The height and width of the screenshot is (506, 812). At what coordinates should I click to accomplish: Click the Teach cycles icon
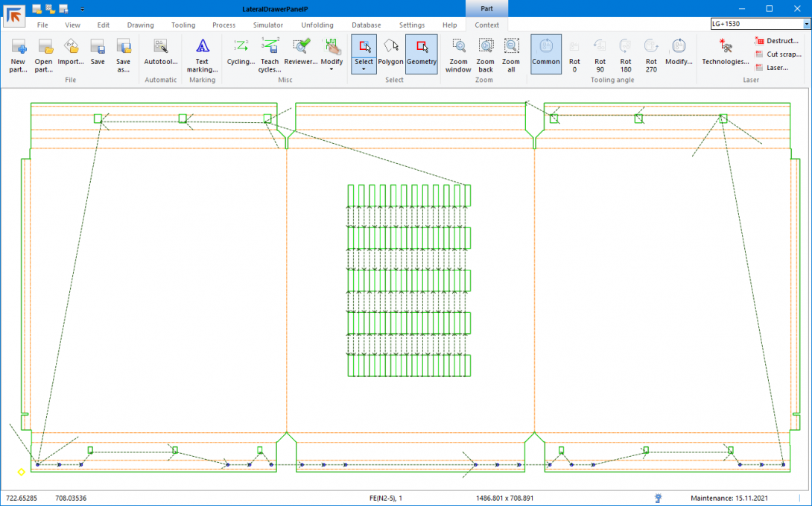coord(269,54)
